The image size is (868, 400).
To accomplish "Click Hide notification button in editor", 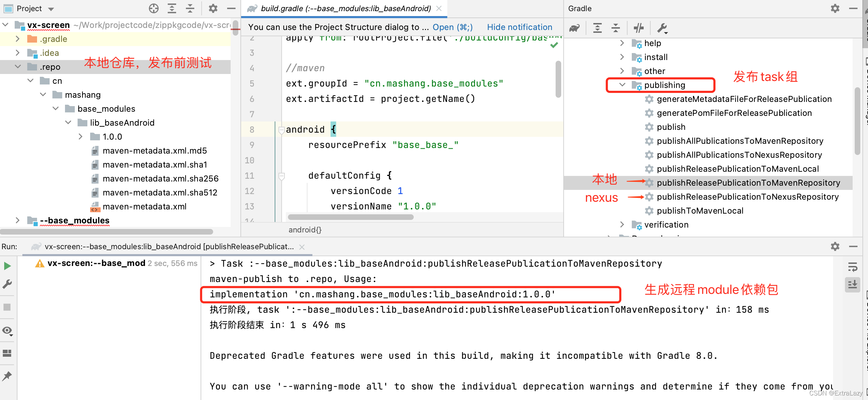I will (x=520, y=27).
